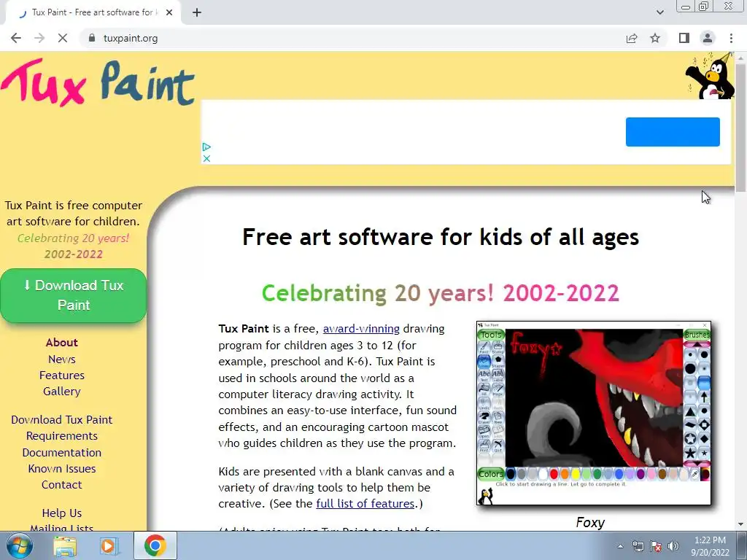Image resolution: width=747 pixels, height=560 pixels.
Task: Open the Requirements link
Action: point(62,436)
